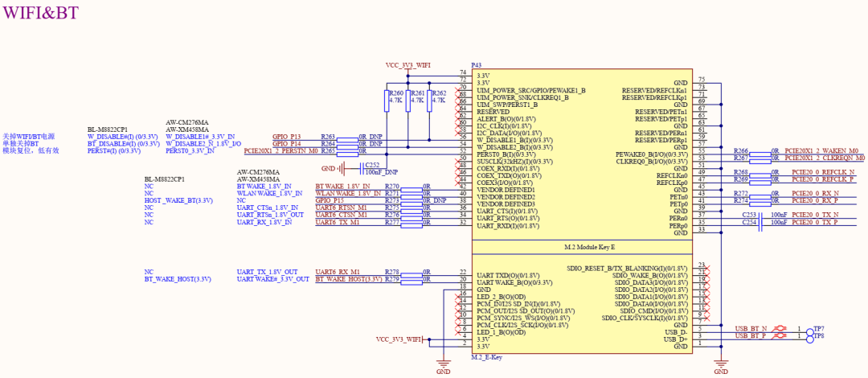Click PCIE20_0_TX_P net label

click(815, 222)
